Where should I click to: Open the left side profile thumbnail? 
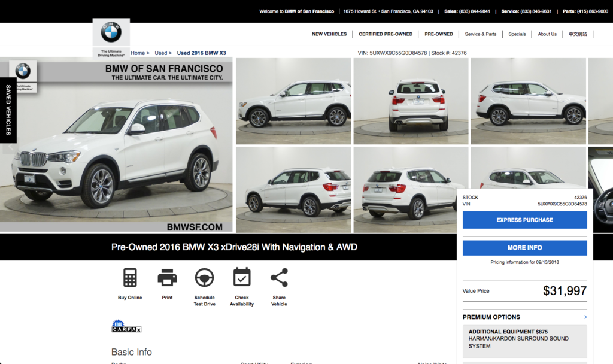pos(293,101)
